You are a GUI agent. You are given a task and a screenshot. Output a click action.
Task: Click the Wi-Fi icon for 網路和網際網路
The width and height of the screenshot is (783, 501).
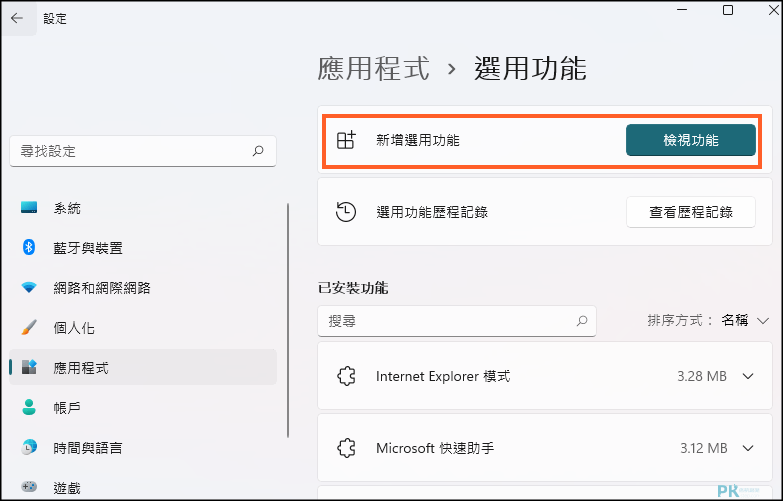(x=29, y=287)
